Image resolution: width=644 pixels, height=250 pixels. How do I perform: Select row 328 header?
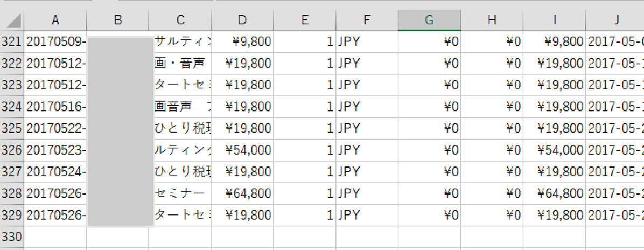pyautogui.click(x=12, y=193)
